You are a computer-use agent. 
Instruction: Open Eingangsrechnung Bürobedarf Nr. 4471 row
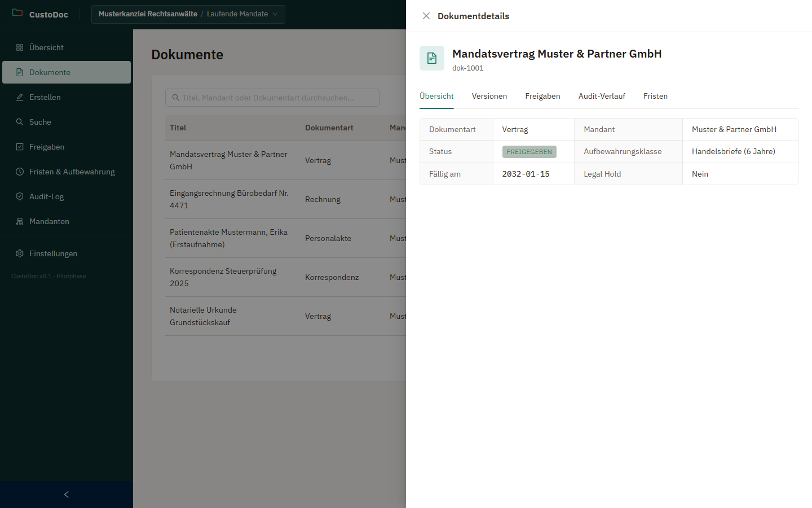tap(285, 199)
